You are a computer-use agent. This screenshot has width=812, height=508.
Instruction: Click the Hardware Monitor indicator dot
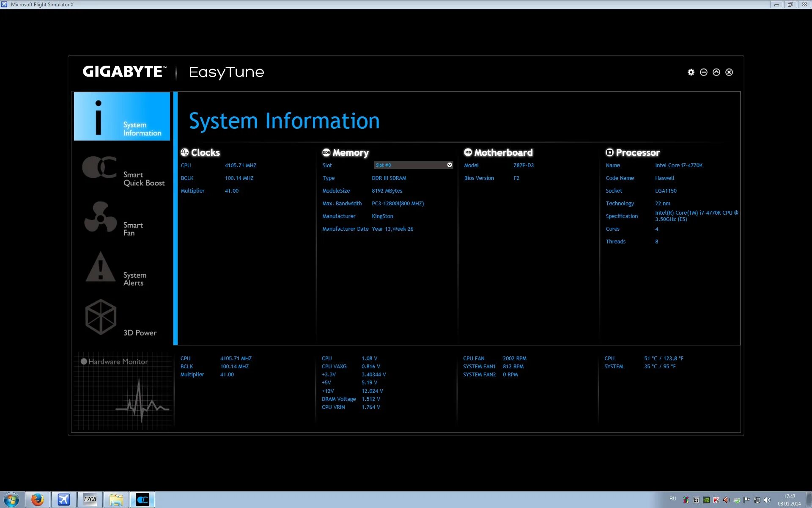(84, 362)
